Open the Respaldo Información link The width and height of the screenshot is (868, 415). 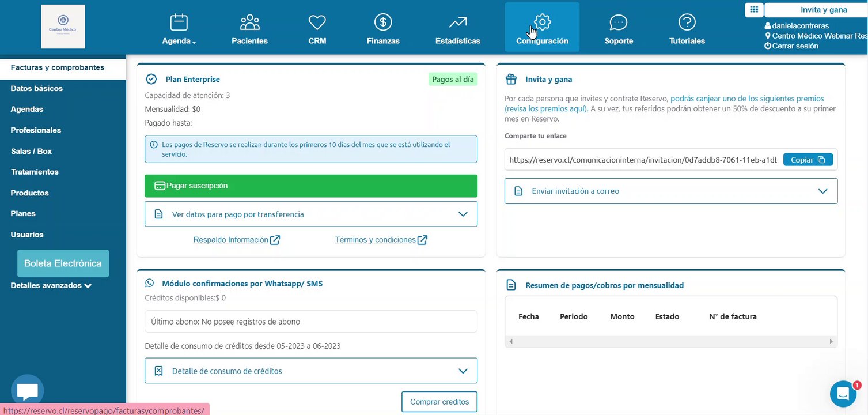pyautogui.click(x=231, y=240)
